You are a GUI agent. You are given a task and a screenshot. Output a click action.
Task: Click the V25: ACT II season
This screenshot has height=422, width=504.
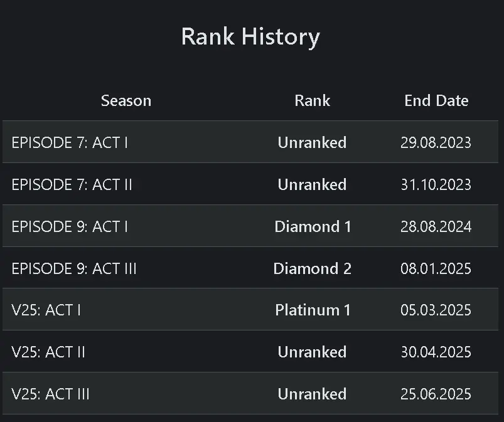[48, 352]
